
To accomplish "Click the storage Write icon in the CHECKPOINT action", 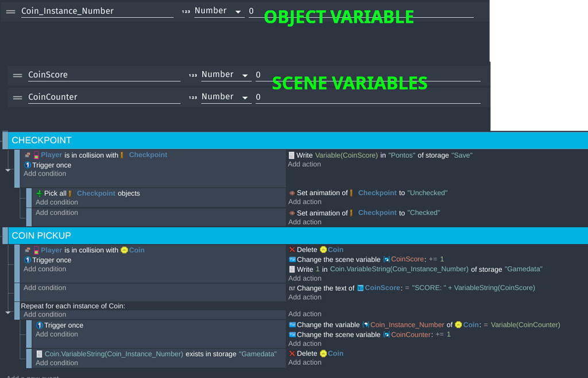I will [x=292, y=155].
